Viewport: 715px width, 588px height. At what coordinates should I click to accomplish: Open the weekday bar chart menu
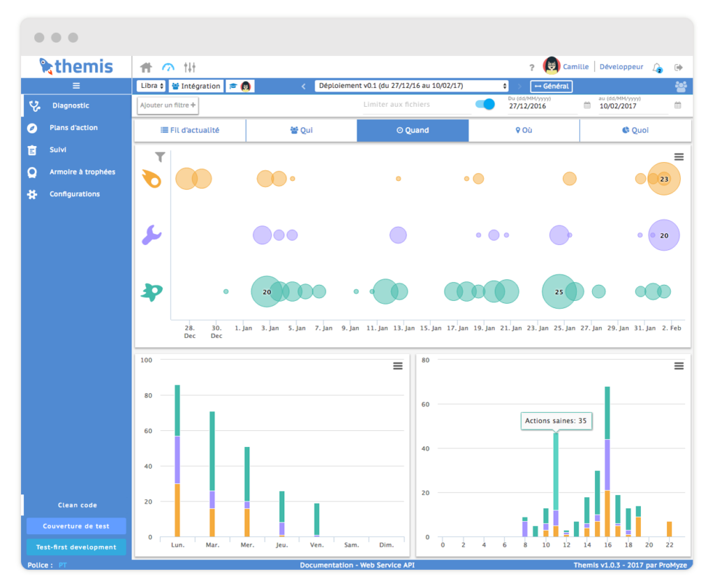(x=397, y=366)
